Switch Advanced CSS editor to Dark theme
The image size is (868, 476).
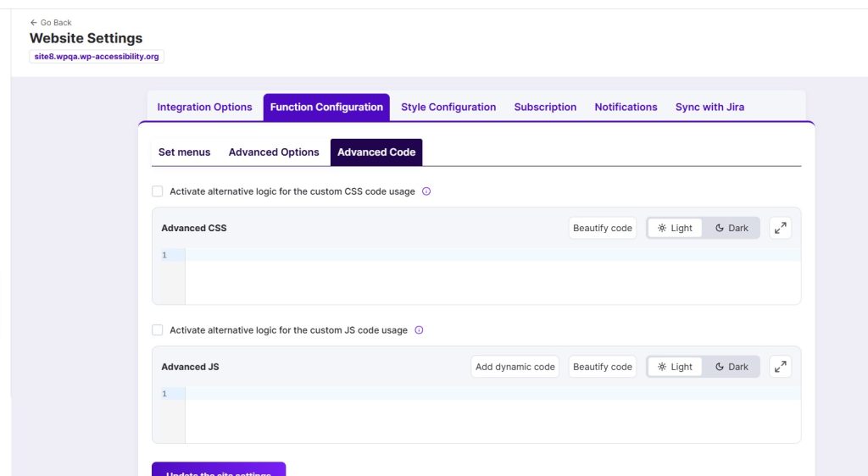[x=732, y=228]
